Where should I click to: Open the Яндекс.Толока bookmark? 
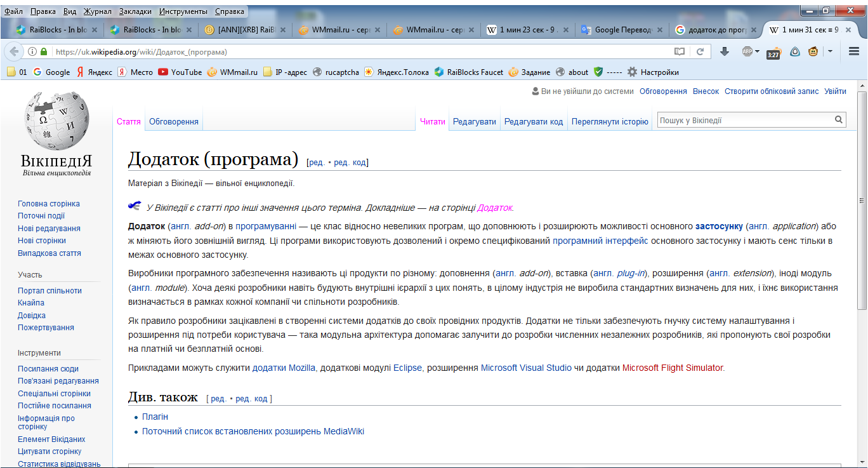click(397, 72)
